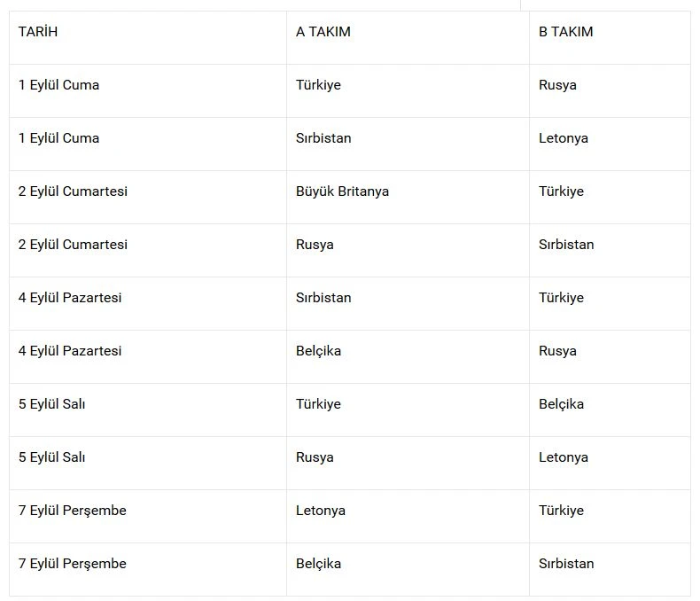Viewport: 700px width, 601px height.
Task: Select Sırbistan in the 1 Eylül Cuma row
Action: pos(323,138)
